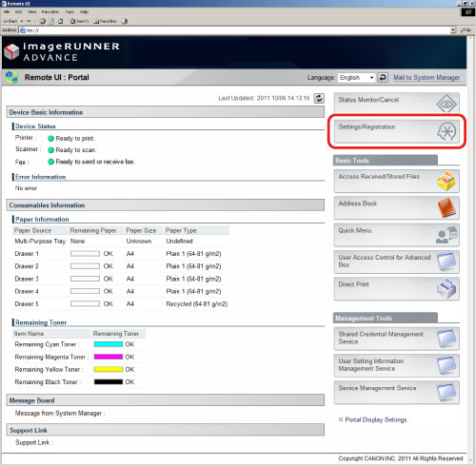The image size is (476, 466).
Task: Open Quick Menu user icon
Action: [446, 235]
